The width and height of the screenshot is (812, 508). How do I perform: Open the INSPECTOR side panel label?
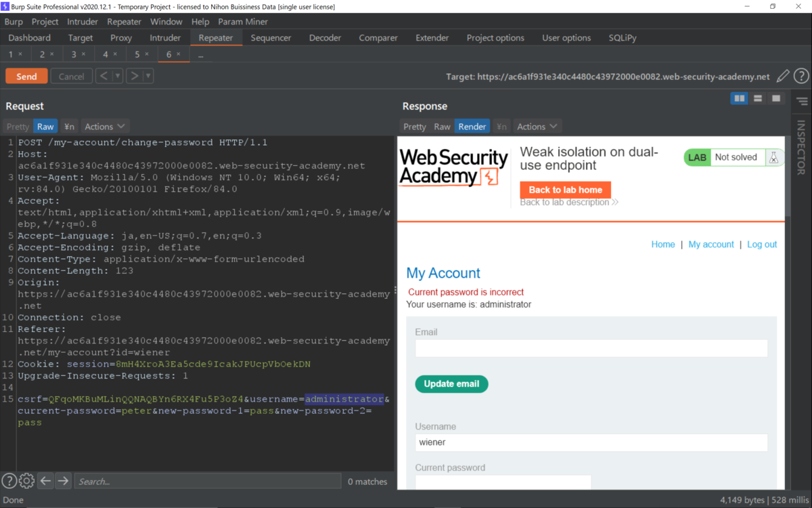click(801, 148)
